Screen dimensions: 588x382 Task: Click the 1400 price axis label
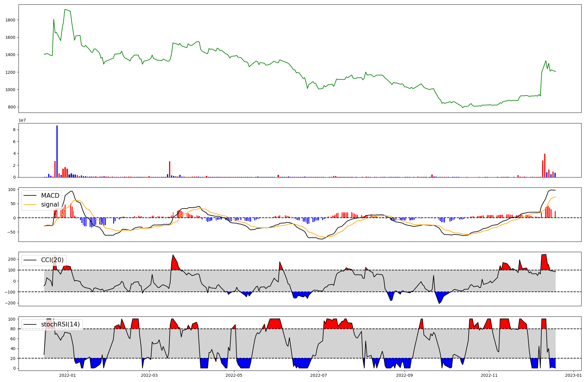[10, 55]
